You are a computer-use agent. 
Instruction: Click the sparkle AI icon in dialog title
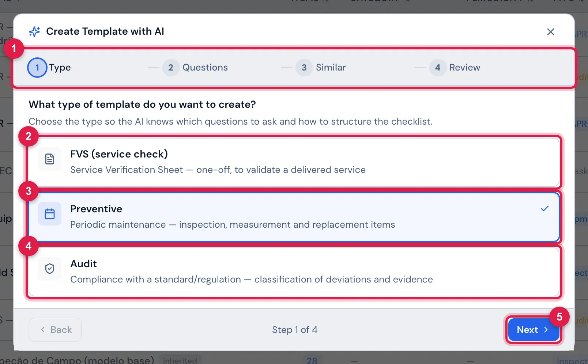[x=34, y=32]
